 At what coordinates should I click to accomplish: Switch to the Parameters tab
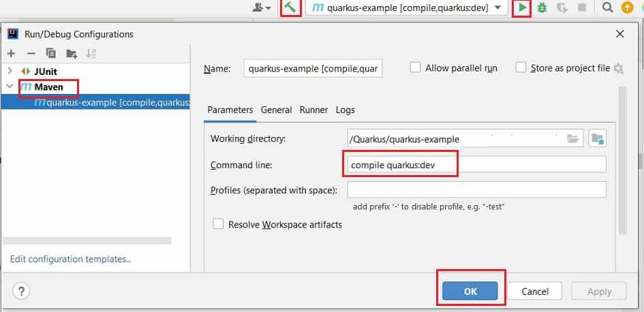coord(230,110)
